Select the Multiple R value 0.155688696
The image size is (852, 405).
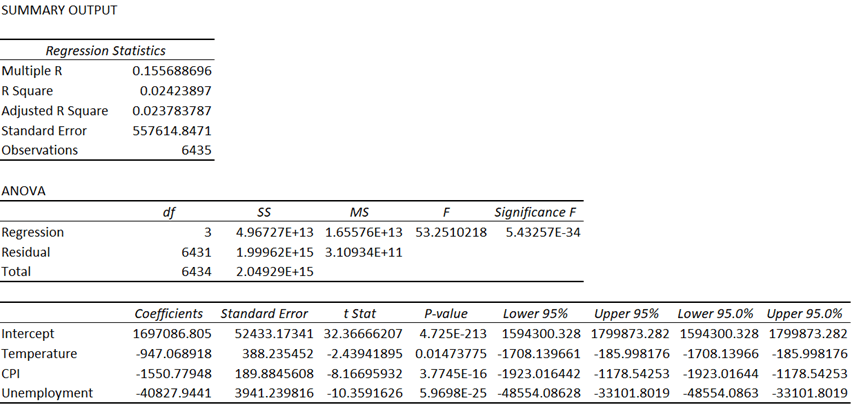click(x=172, y=71)
